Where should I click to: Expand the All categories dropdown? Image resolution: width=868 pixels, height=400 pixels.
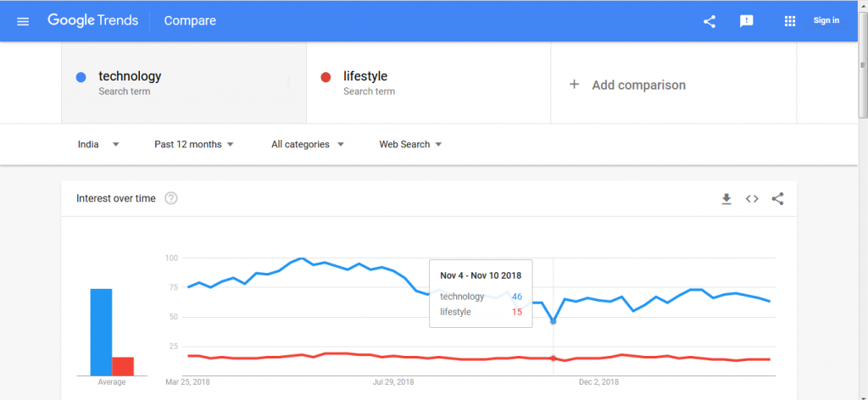click(x=308, y=144)
